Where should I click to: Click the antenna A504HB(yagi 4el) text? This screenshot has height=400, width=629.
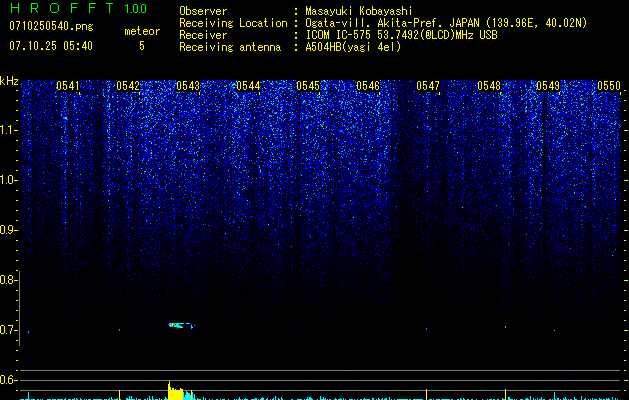click(x=353, y=47)
